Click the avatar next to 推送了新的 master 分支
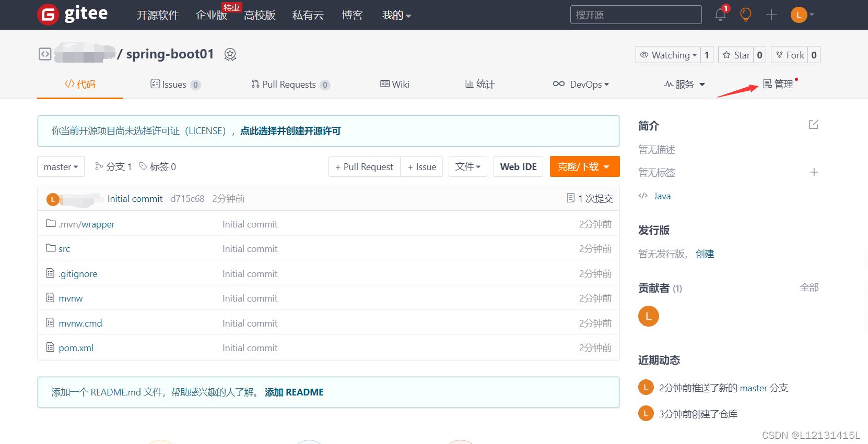This screenshot has width=868, height=444. coord(646,387)
